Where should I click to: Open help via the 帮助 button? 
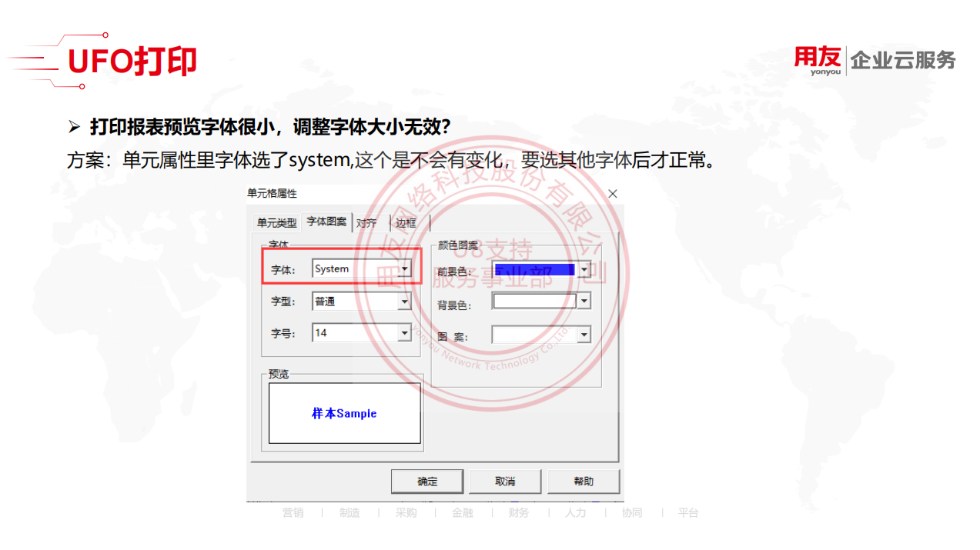[x=584, y=482]
